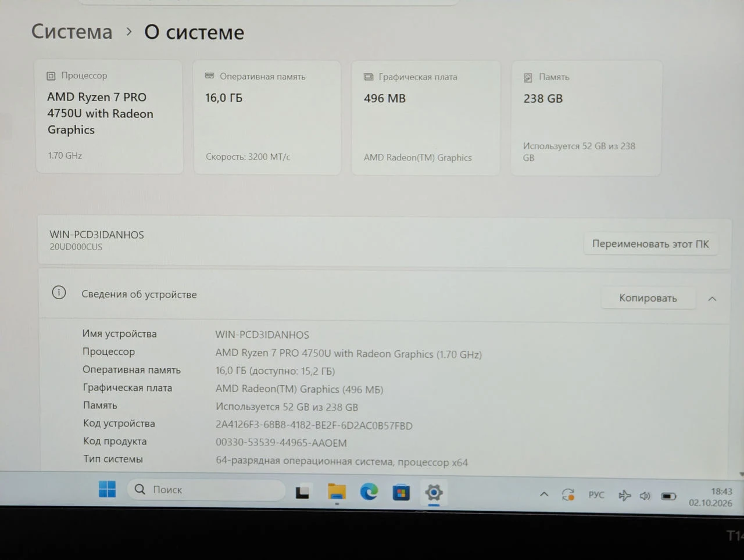Click the battery status icon

669,496
